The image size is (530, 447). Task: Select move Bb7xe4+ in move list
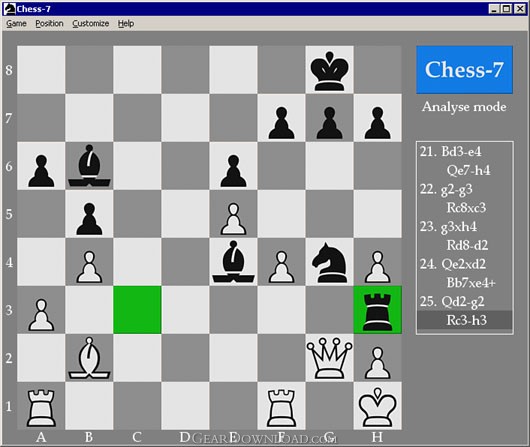coord(471,283)
